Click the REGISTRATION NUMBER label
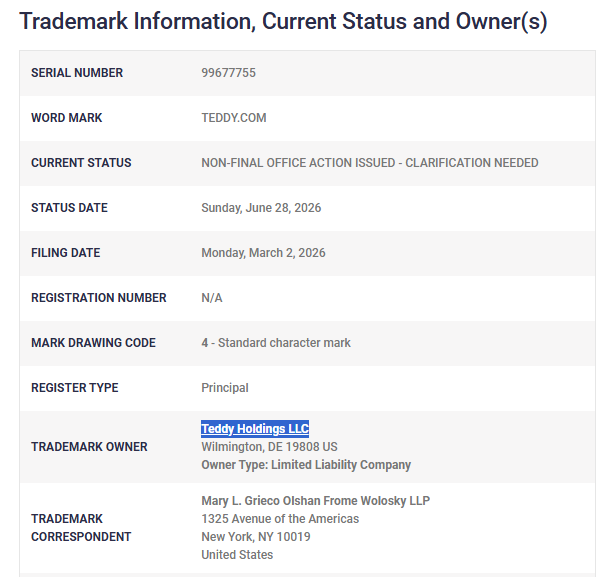The width and height of the screenshot is (607, 577). click(99, 298)
